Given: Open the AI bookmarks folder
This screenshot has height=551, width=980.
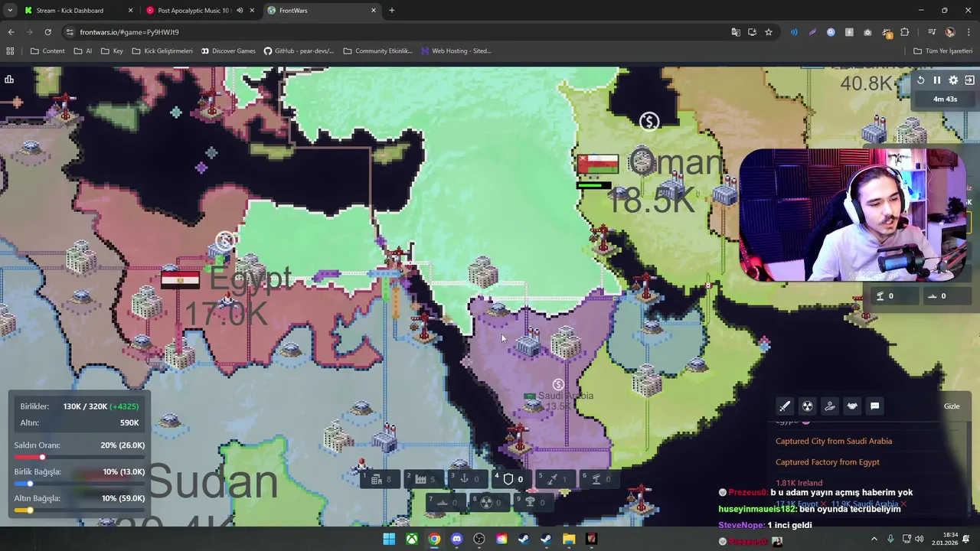Looking at the screenshot, I should pos(83,51).
